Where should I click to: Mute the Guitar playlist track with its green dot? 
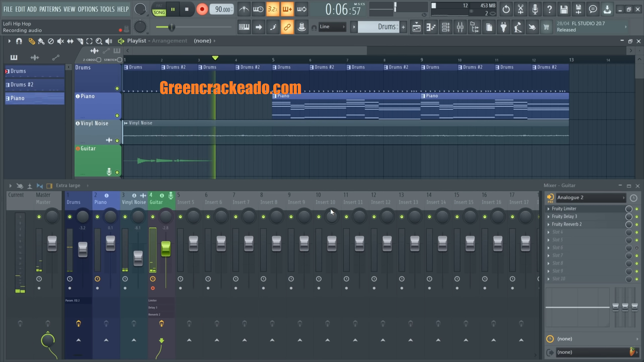coord(117,172)
